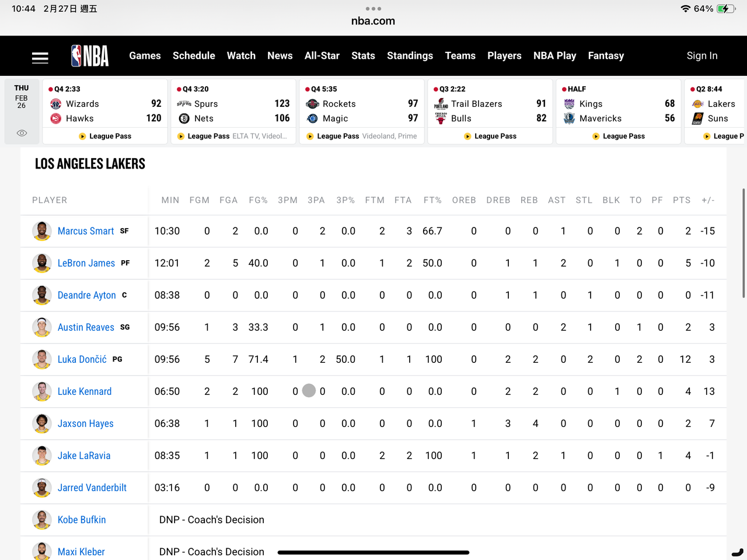Open Jake LaRavia's headshot
This screenshot has height=560, width=747.
[42, 456]
